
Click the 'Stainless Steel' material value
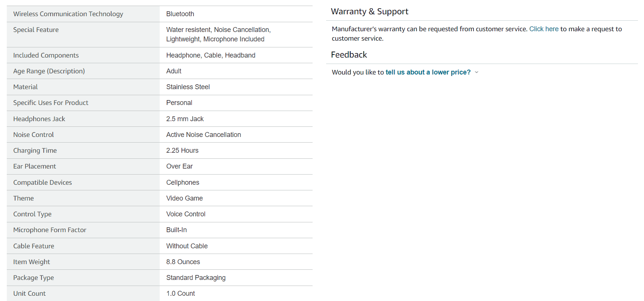(x=188, y=87)
